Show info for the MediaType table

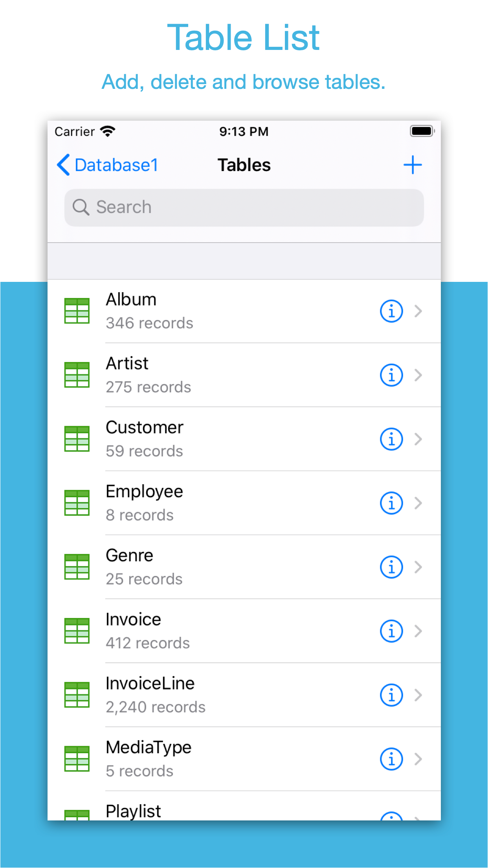coord(391,759)
